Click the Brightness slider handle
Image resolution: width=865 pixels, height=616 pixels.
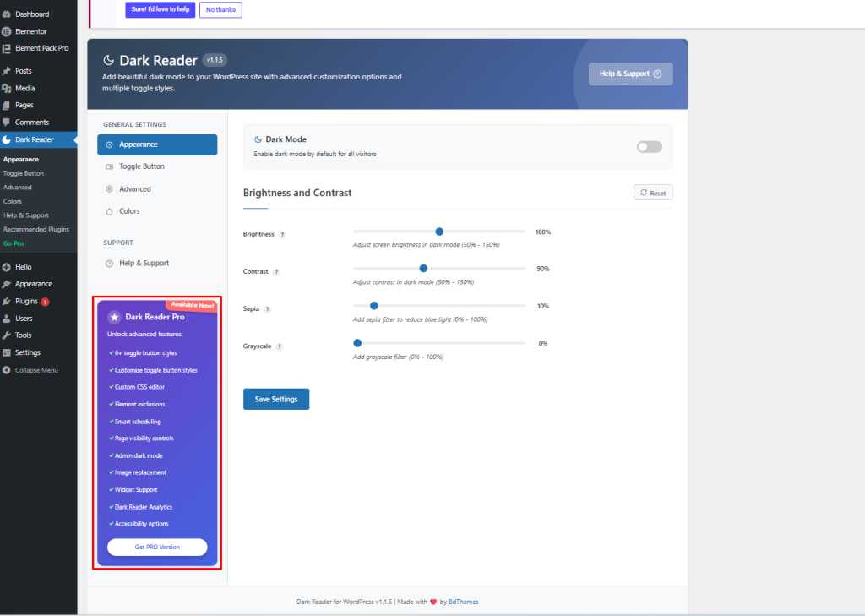439,232
